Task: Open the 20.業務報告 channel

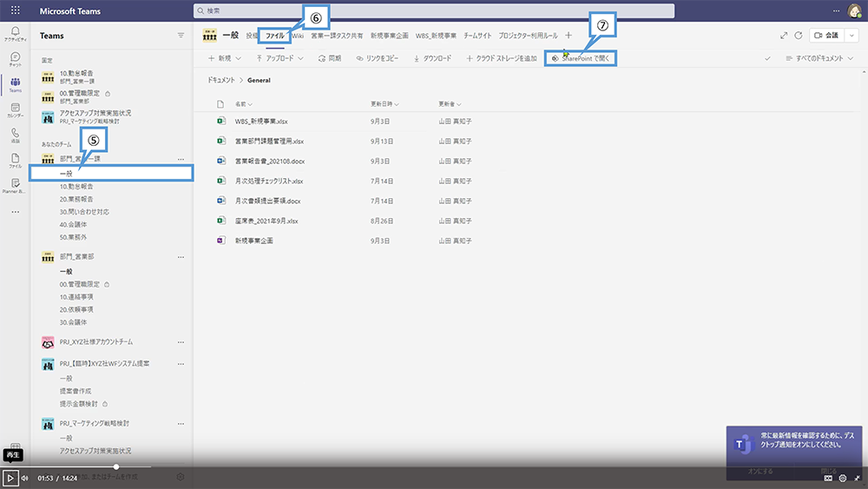Action: coord(76,199)
